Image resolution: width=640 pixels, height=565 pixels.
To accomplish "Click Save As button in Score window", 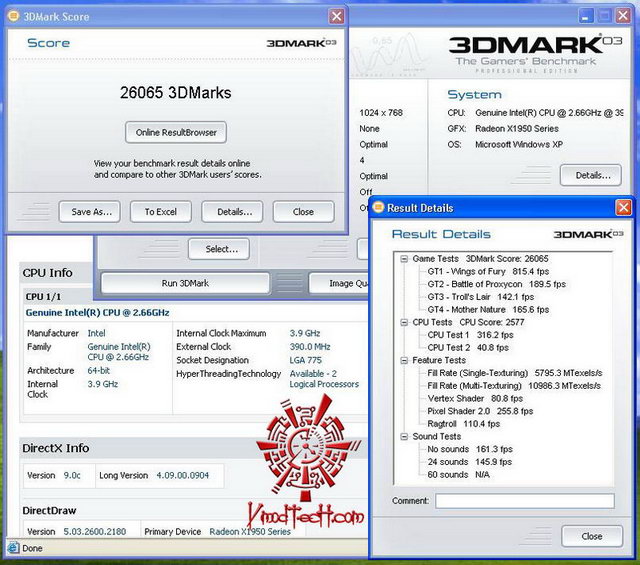I will [x=89, y=211].
